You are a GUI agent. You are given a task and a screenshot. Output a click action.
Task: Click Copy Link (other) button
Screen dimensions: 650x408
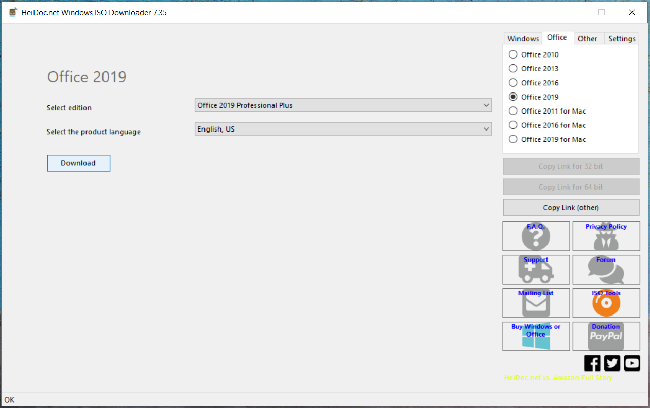(571, 207)
